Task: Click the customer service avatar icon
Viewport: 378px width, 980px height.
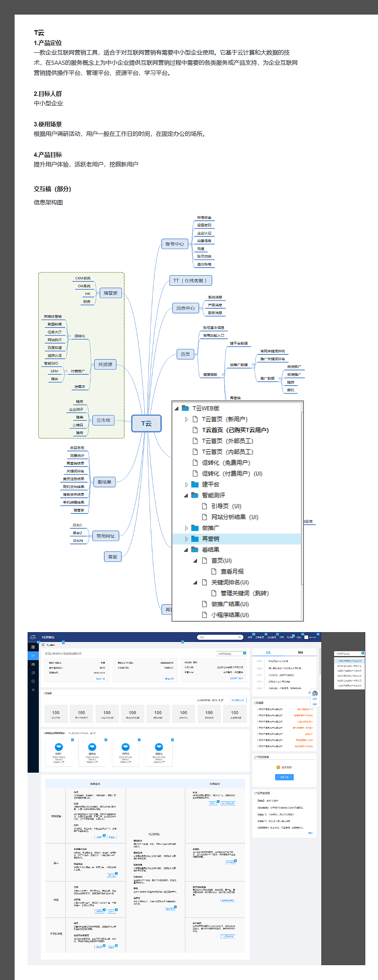Action: coord(315,694)
